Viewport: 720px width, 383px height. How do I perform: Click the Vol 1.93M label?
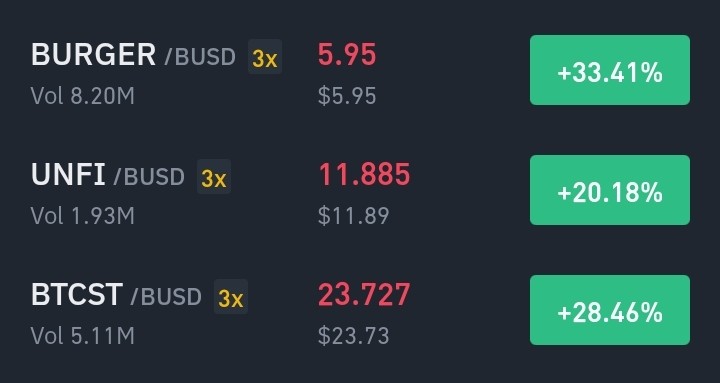[x=83, y=216]
